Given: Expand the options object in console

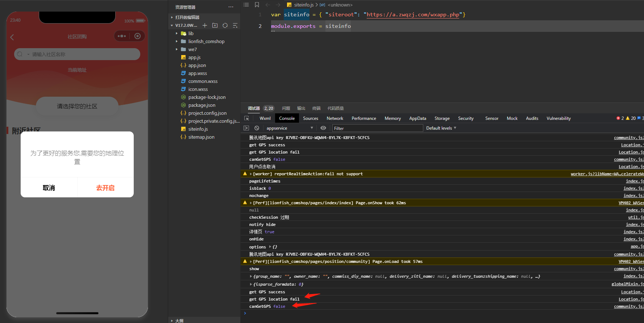Looking at the screenshot, I should click(x=270, y=247).
